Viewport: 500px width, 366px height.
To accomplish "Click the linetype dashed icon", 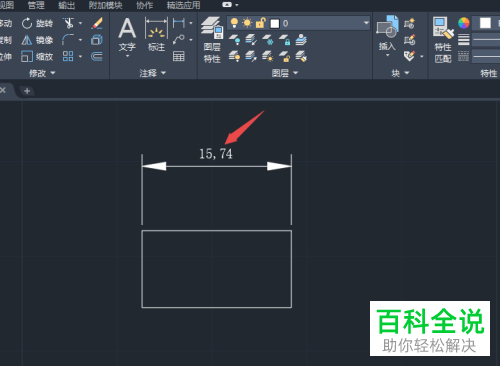I will pyautogui.click(x=464, y=56).
